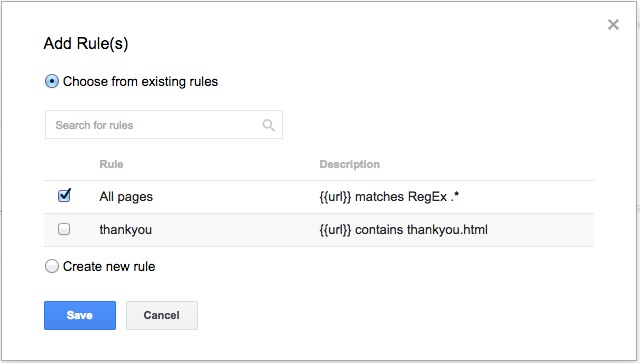Click the Description column header
Image resolution: width=640 pixels, height=363 pixels.
(x=349, y=164)
